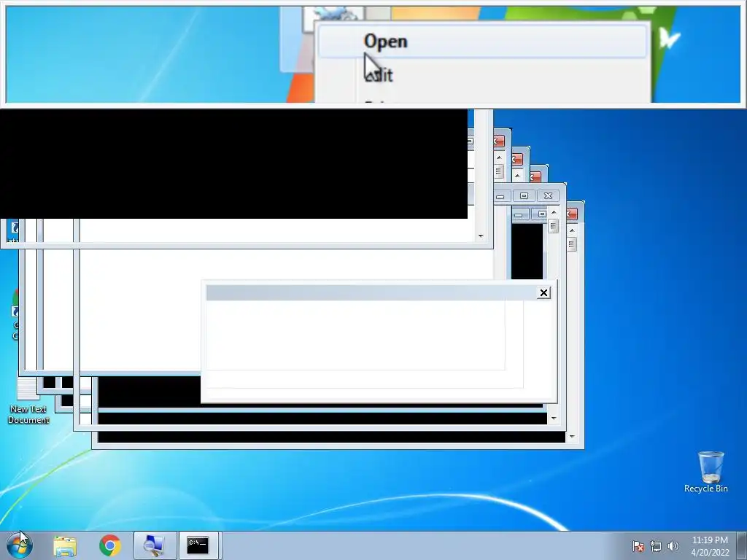Open the Action Center flag icon
747x560 pixels.
[x=638, y=545]
